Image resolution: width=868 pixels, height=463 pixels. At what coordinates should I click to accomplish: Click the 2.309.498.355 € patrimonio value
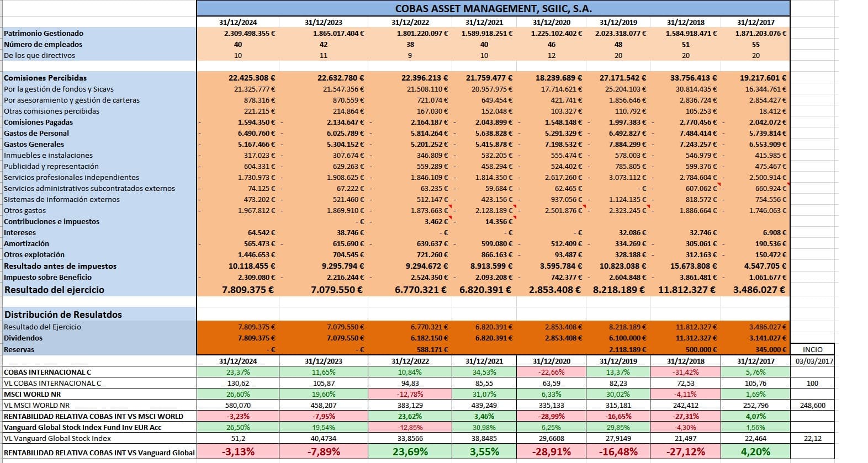coord(250,34)
